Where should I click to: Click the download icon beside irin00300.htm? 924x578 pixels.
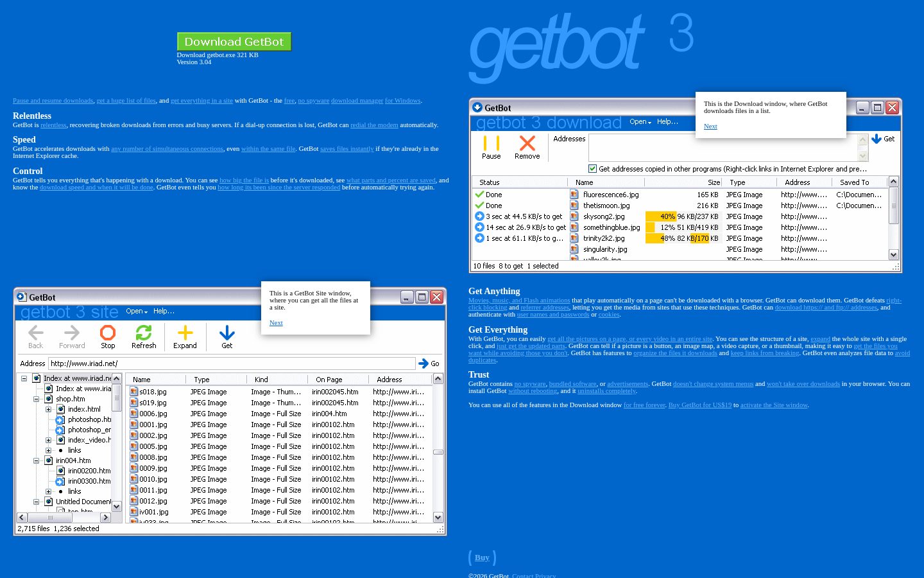pyautogui.click(x=60, y=481)
